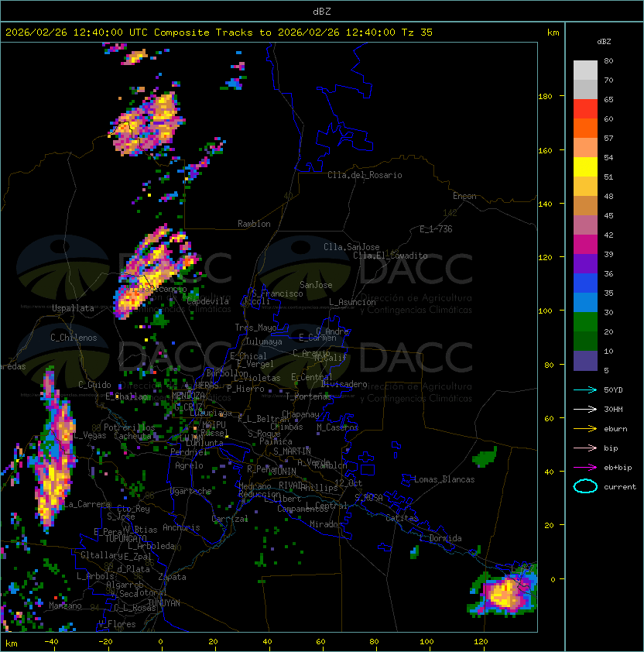The image size is (644, 652).
Task: Pick the light gray 80 dBZ swatch
Action: tap(585, 70)
